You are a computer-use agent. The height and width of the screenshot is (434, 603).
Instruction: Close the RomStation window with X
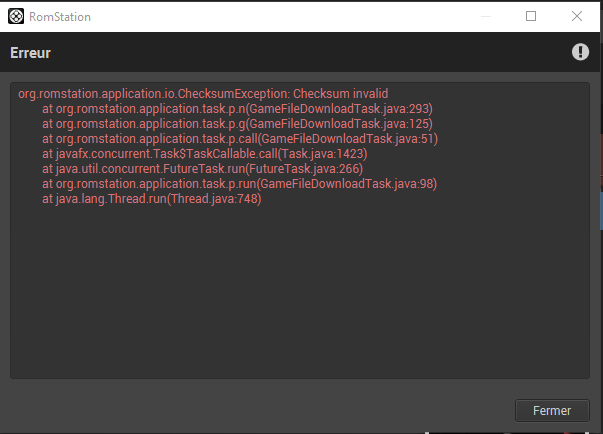[577, 16]
